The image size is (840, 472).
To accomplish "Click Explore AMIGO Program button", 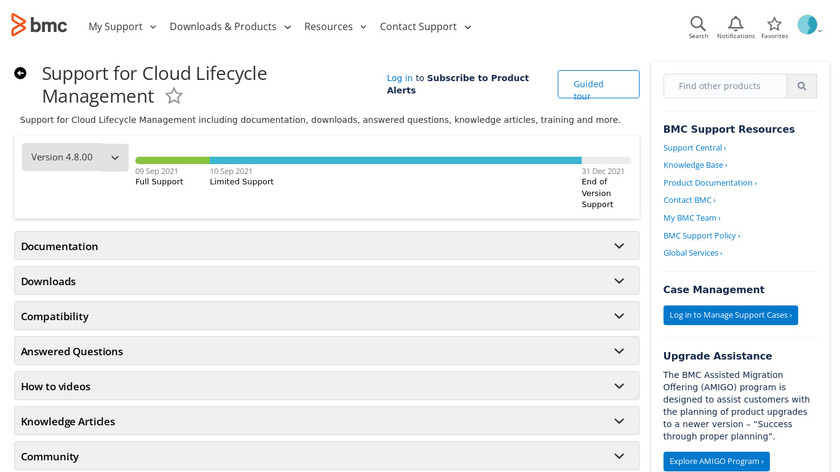I will 716,461.
